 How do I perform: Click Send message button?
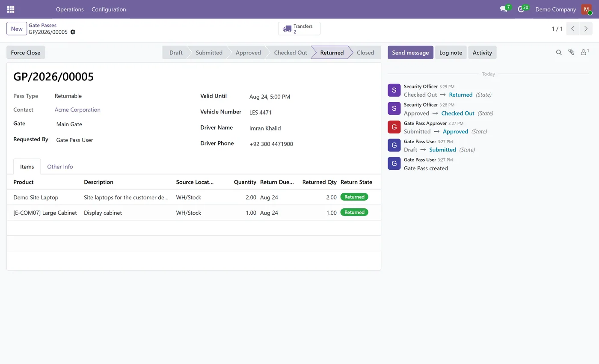[x=410, y=53]
